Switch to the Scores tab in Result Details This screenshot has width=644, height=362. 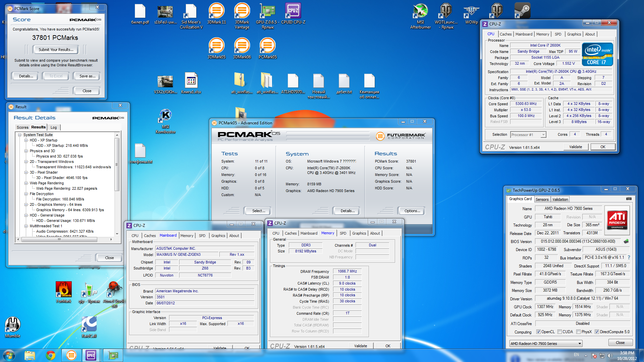pos(22,127)
